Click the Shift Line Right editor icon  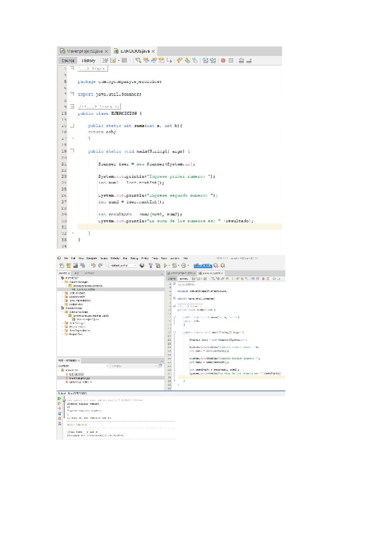pyautogui.click(x=213, y=60)
